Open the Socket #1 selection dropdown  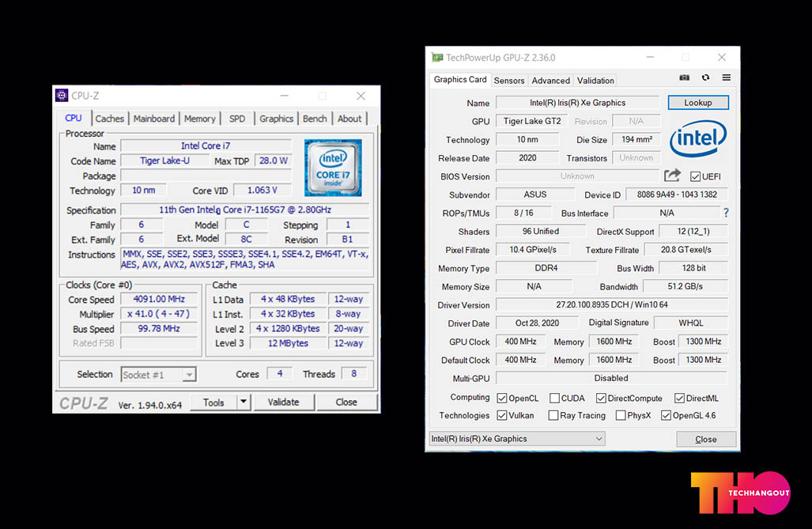158,375
